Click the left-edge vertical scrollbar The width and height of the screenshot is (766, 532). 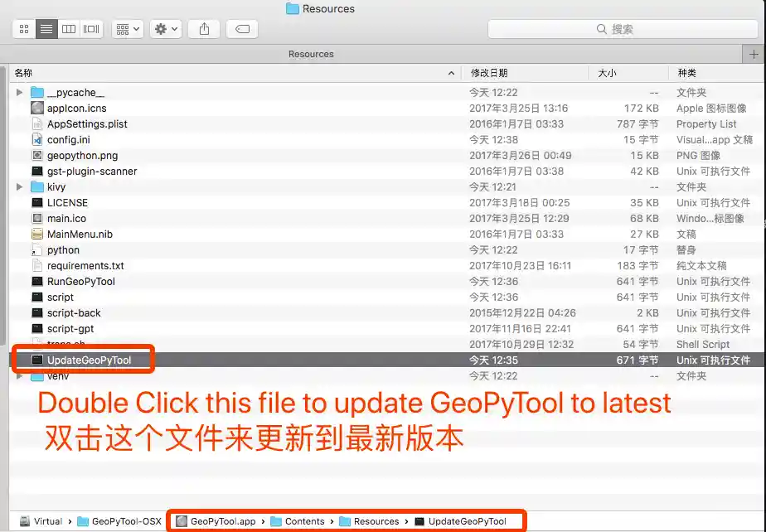click(2, 206)
